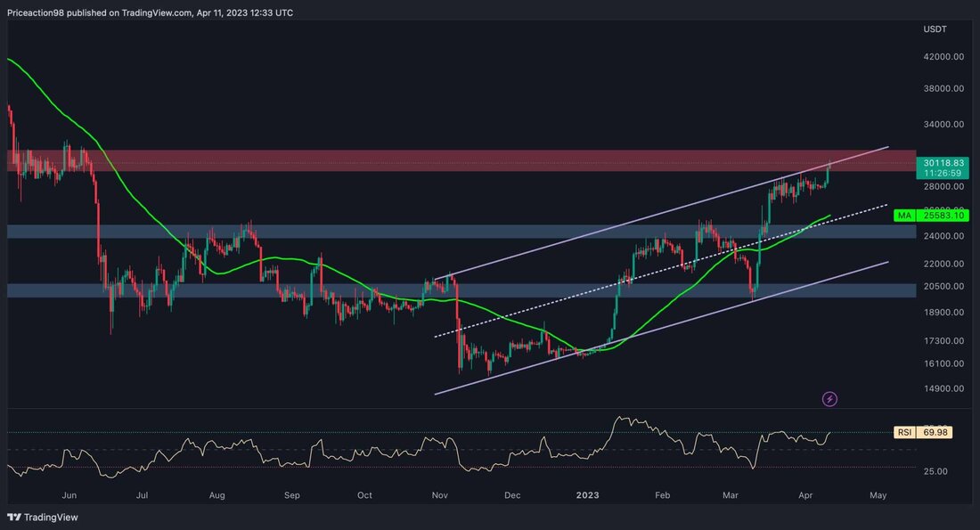
Task: Click the 24000.00 price axis label
Action: (943, 236)
